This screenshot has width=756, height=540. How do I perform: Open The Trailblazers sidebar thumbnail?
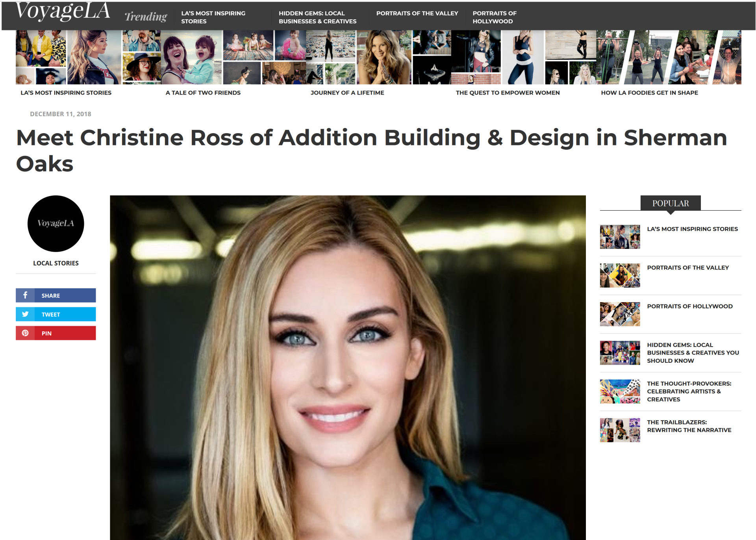pyautogui.click(x=620, y=430)
